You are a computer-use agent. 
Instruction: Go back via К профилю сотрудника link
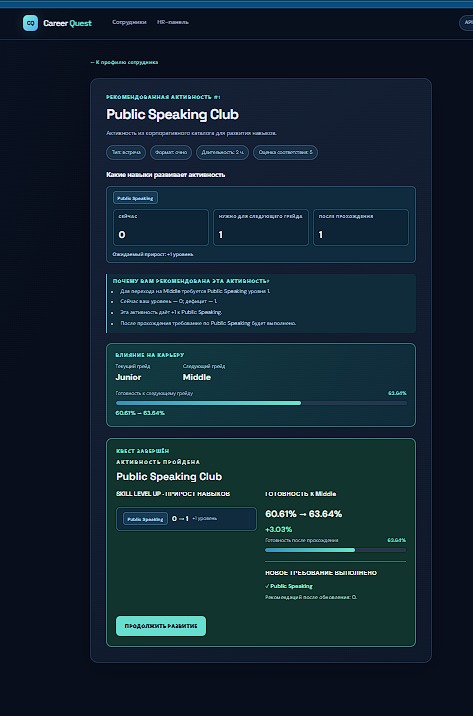[x=124, y=62]
